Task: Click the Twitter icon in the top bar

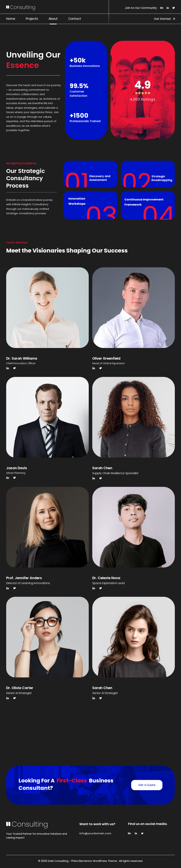Action: (174, 8)
